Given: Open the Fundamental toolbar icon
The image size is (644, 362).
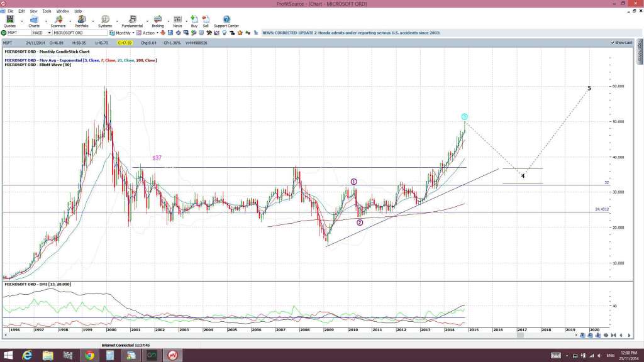Looking at the screenshot, I should click(132, 21).
